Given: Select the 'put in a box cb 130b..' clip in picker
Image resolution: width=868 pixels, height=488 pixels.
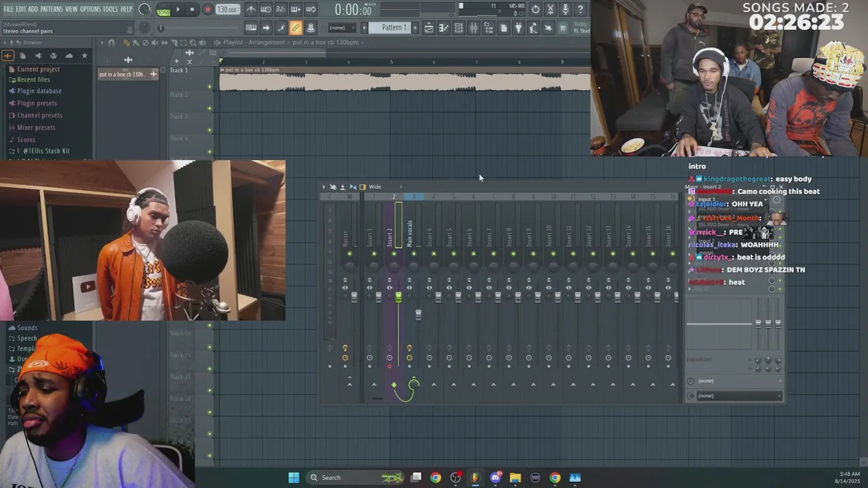Looking at the screenshot, I should (128, 74).
